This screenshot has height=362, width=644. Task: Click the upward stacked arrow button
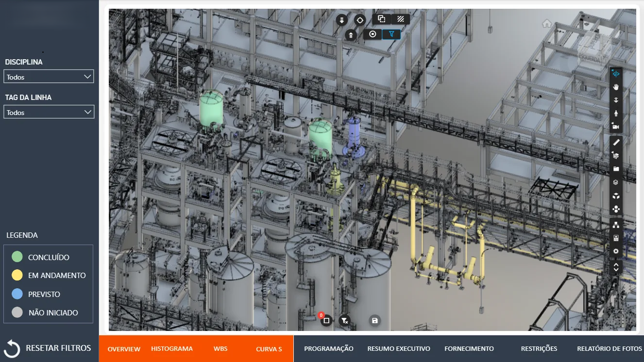point(351,35)
